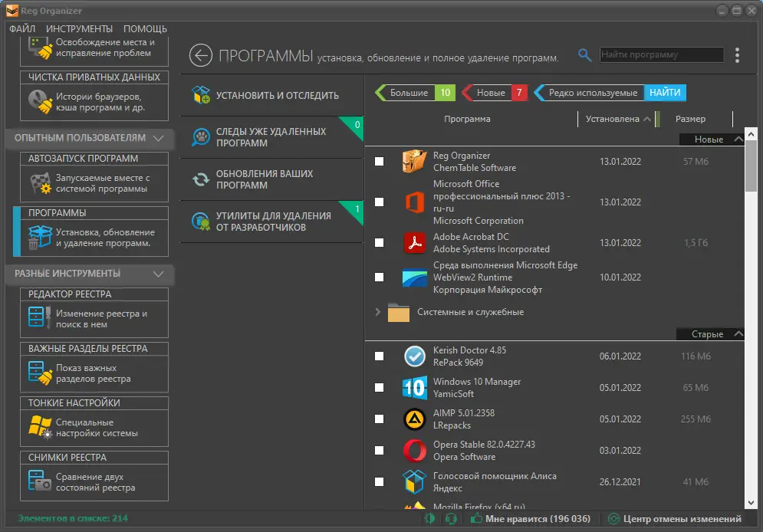Click the registry editor icon in sidebar
Screen dimensions: 763x532
(x=40, y=317)
